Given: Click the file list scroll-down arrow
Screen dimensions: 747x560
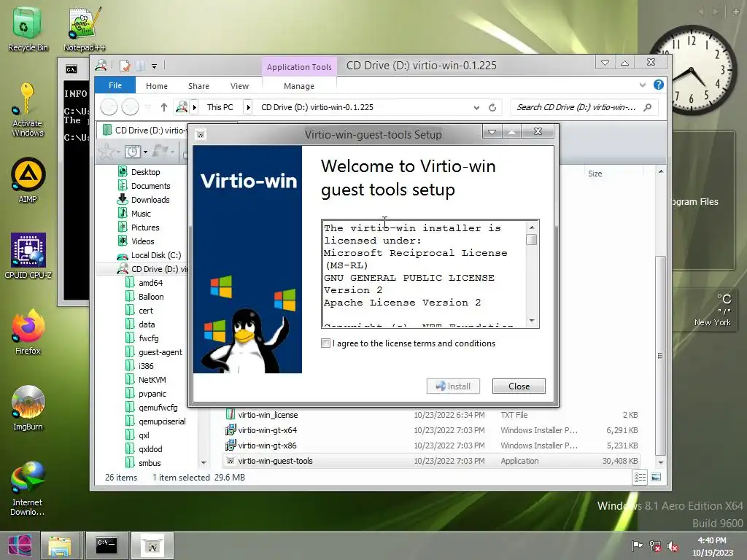Looking at the screenshot, I should 661,462.
